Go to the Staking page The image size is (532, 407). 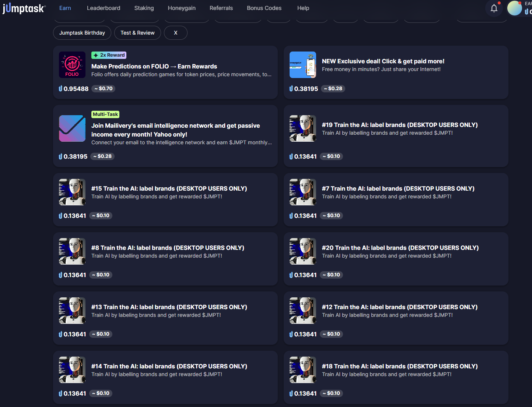click(144, 8)
